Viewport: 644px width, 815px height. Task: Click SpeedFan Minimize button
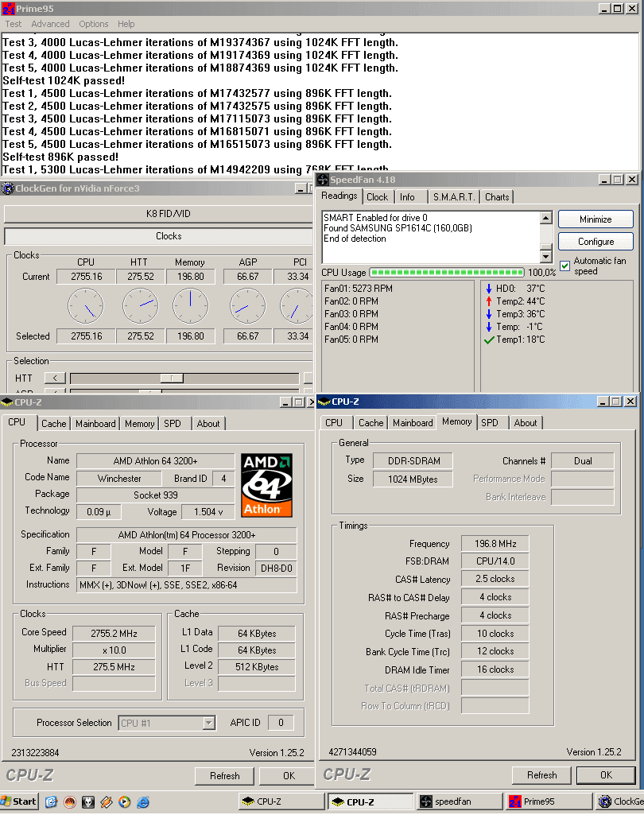point(596,219)
